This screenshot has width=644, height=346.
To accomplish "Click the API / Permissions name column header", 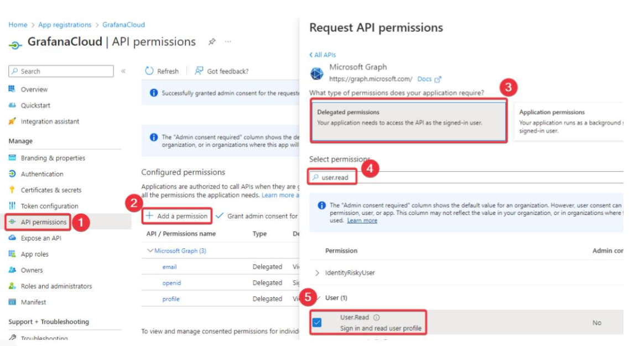I will coord(181,234).
